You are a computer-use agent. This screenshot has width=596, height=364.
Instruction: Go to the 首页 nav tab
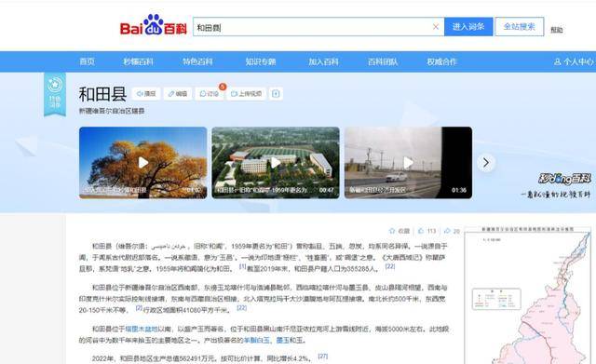pos(87,61)
